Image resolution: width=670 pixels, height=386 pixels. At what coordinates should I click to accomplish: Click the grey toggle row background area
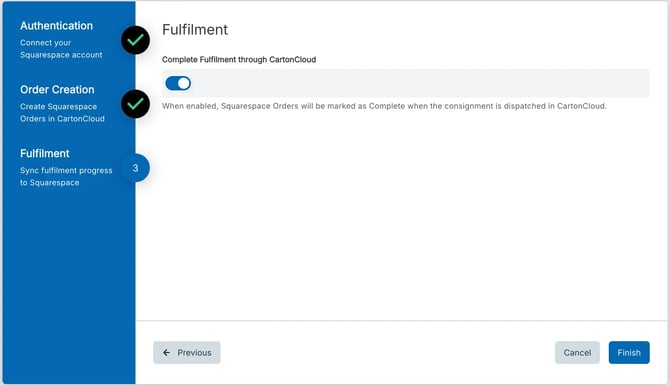pos(406,83)
